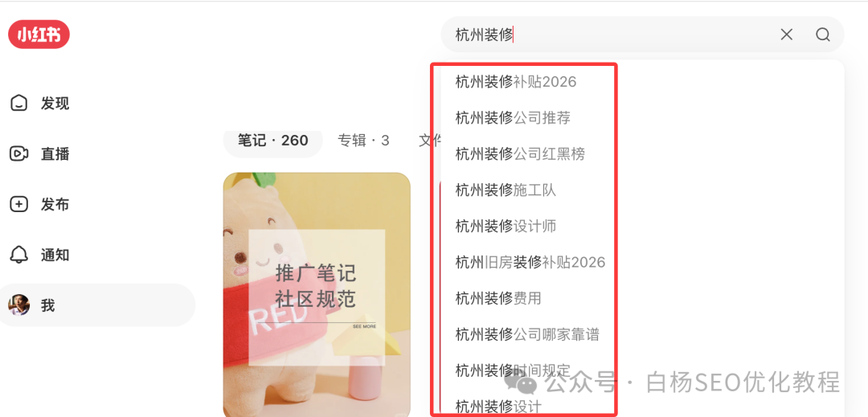Image resolution: width=868 pixels, height=417 pixels.
Task: Pick suggestion 杭州旧房装修补贴2026
Action: point(530,262)
